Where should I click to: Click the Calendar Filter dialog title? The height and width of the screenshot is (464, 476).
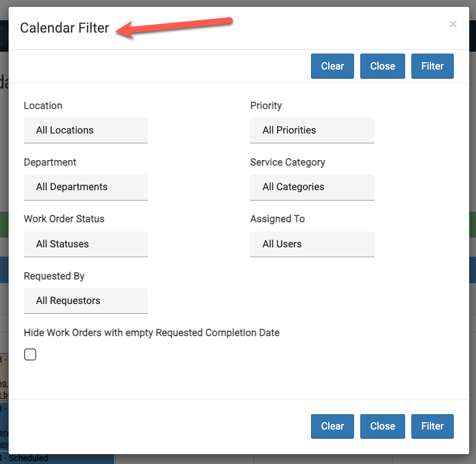[x=65, y=28]
